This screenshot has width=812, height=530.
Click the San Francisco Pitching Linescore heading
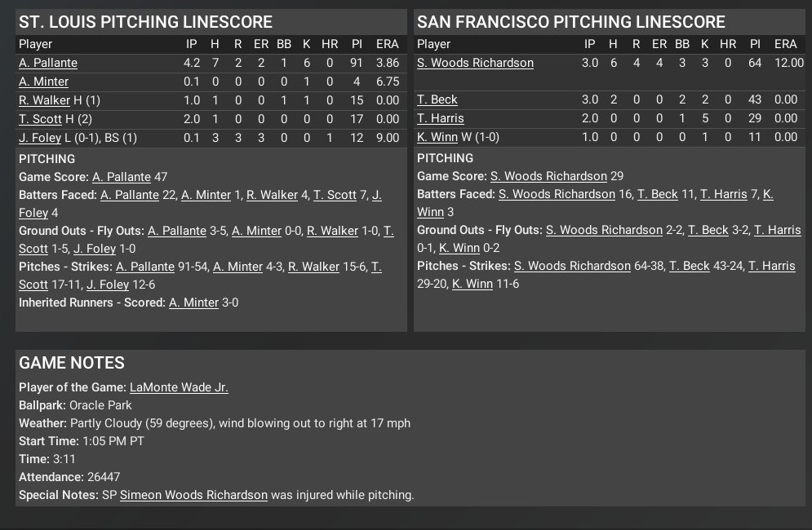pyautogui.click(x=570, y=22)
